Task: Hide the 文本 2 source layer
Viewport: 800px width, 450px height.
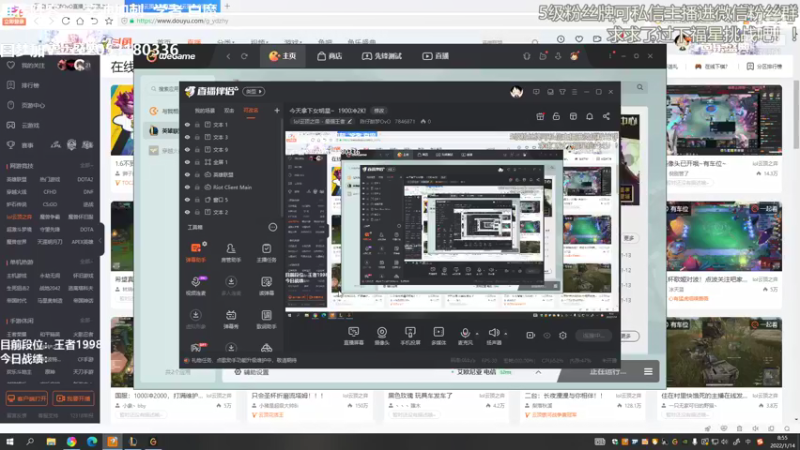Action: click(x=187, y=212)
